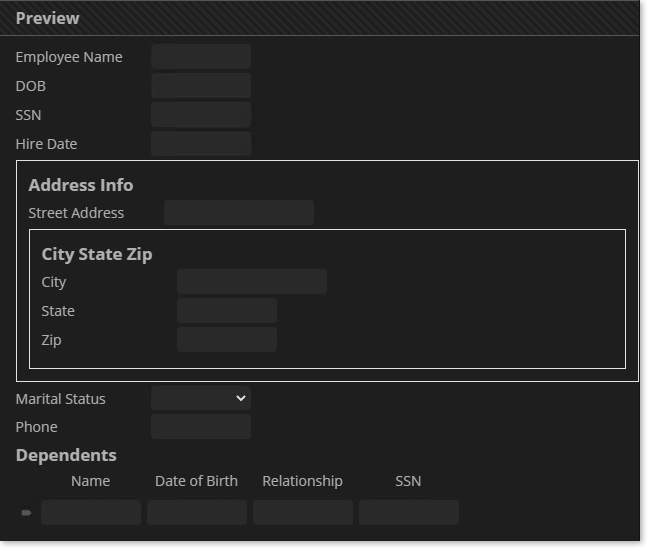Focus the Phone input field
Image resolution: width=648 pixels, height=549 pixels.
click(x=201, y=427)
